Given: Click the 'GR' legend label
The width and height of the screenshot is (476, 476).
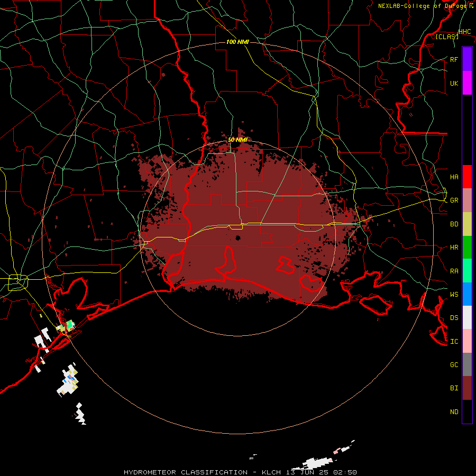Looking at the screenshot, I should click(x=454, y=200).
